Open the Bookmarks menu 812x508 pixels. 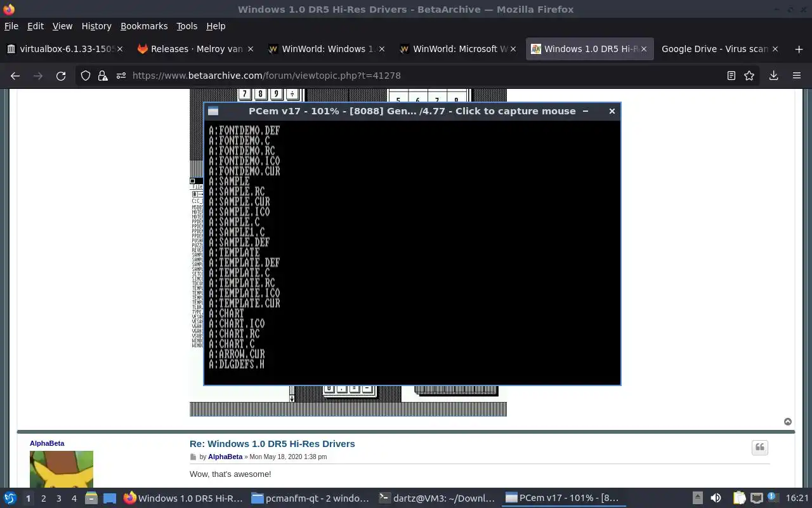point(144,26)
